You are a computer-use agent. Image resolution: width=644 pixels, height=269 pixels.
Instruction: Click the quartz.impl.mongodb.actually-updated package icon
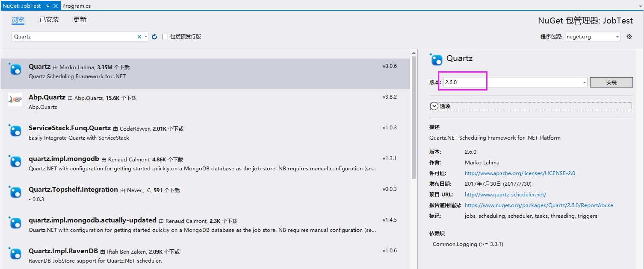[x=15, y=223]
